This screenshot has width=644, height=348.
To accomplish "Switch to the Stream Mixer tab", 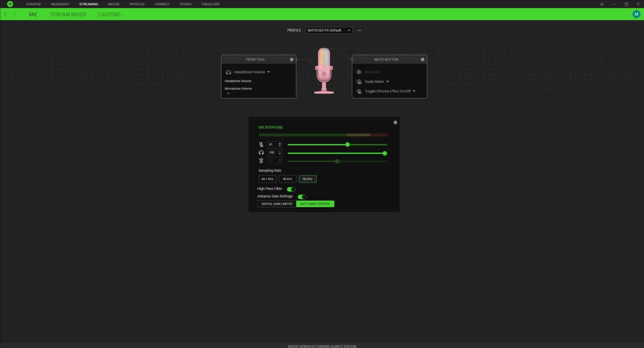I will [68, 14].
